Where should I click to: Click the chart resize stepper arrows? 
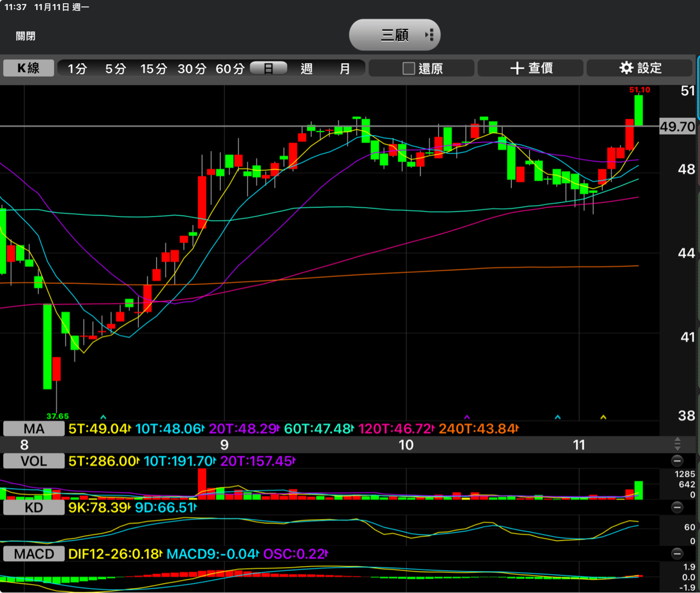tap(677, 444)
